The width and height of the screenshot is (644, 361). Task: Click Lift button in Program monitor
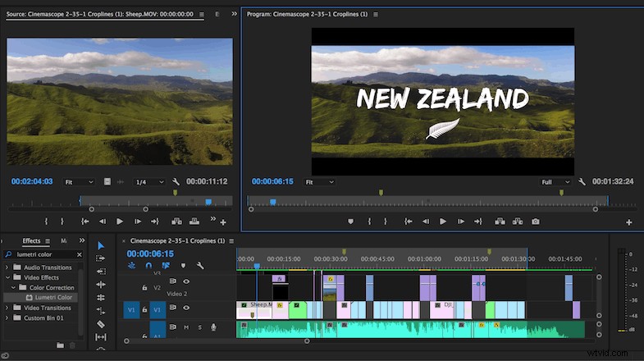coord(500,222)
